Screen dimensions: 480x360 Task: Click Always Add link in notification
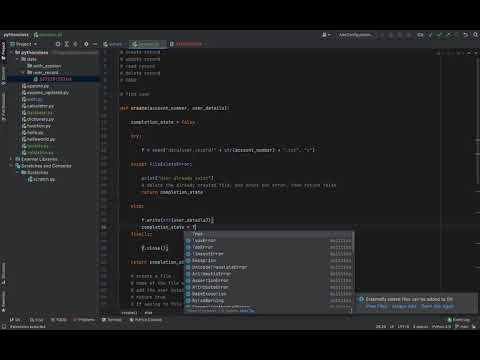[x=404, y=306]
